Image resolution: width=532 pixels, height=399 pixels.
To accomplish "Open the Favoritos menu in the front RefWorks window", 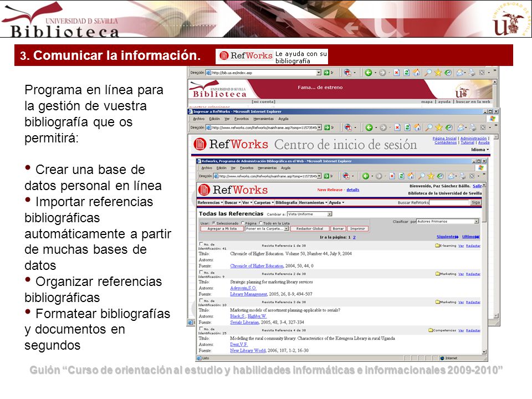I will pos(247,168).
